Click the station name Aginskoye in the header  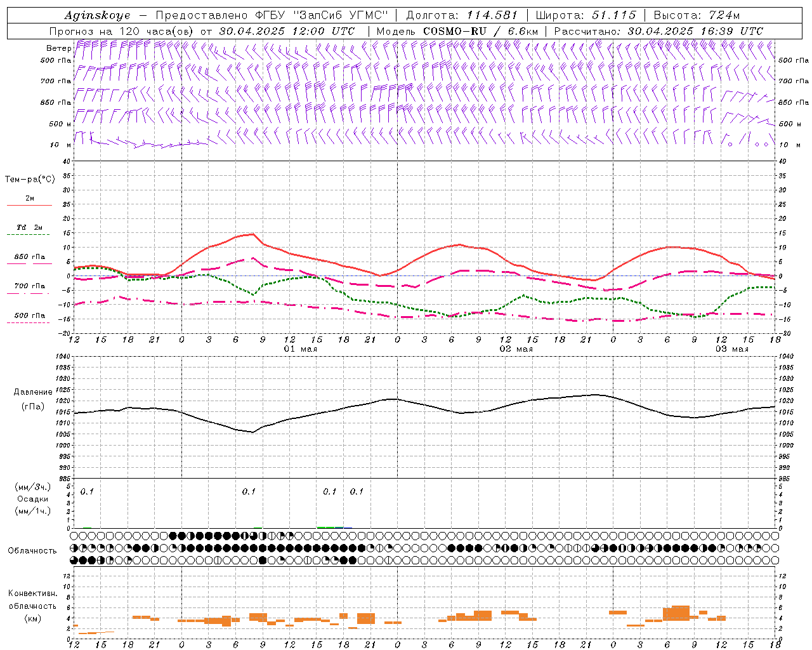pyautogui.click(x=97, y=15)
